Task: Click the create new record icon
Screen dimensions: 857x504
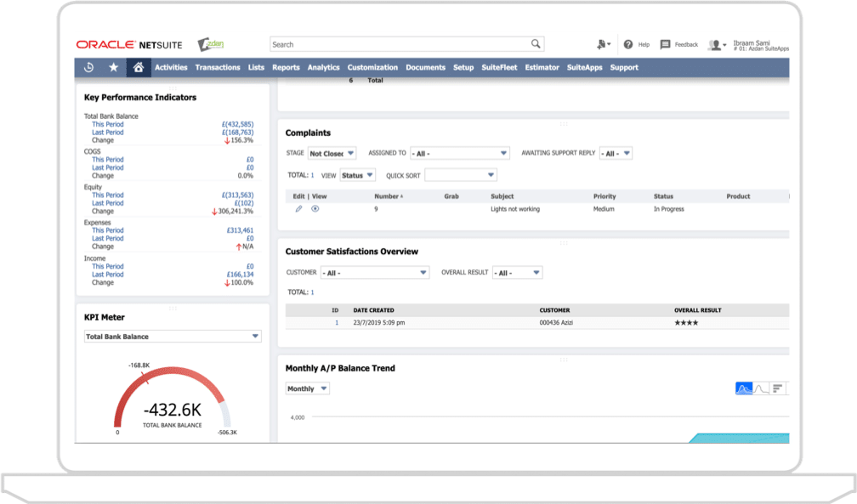Action: point(602,44)
